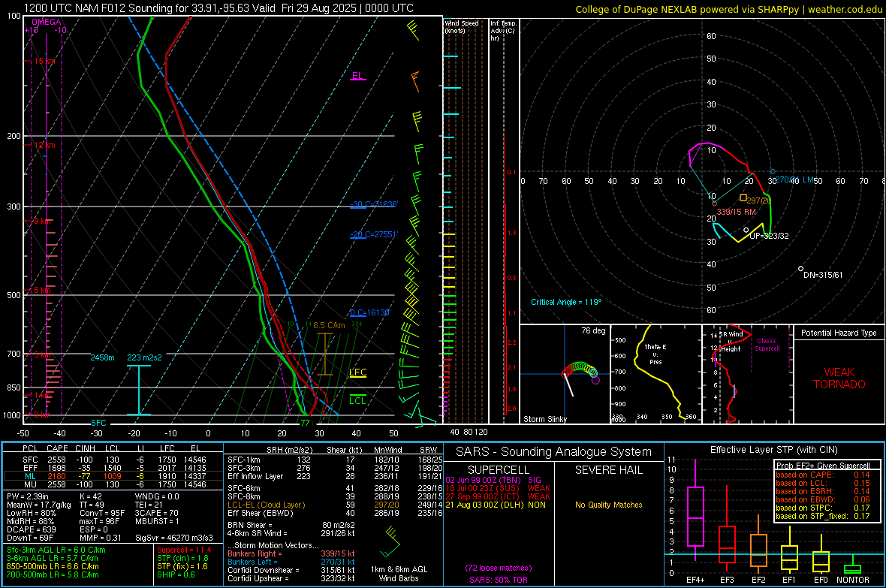Click the 2458m effective layer label
Screen dimensions: 886x588
(x=102, y=357)
